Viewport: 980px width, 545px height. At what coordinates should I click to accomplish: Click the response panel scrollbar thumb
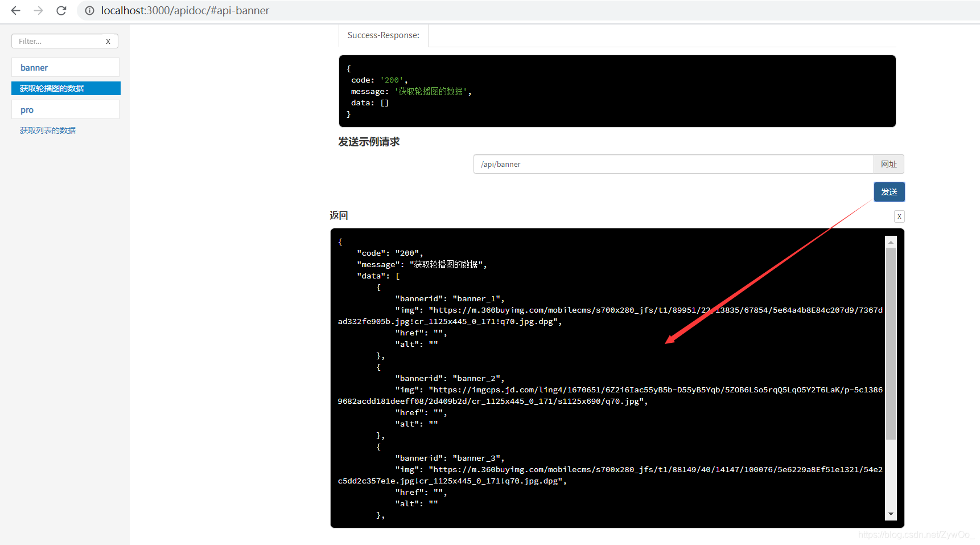tap(891, 343)
